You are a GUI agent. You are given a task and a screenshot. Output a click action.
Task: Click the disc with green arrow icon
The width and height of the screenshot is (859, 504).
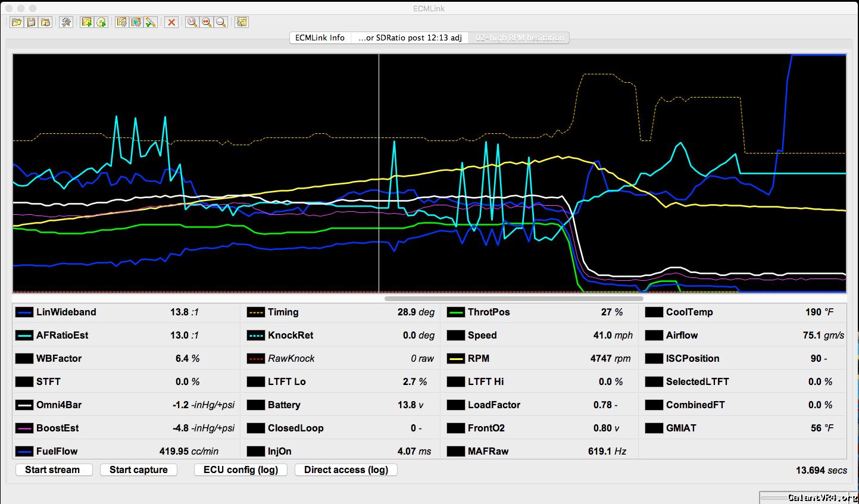[x=101, y=22]
